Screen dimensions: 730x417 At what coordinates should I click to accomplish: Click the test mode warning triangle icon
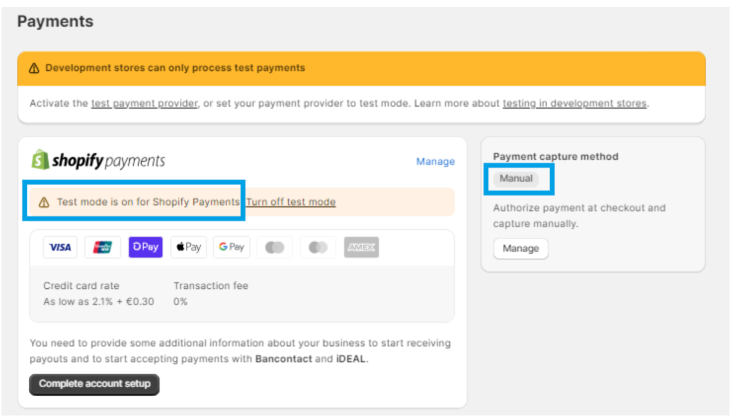pyautogui.click(x=44, y=202)
